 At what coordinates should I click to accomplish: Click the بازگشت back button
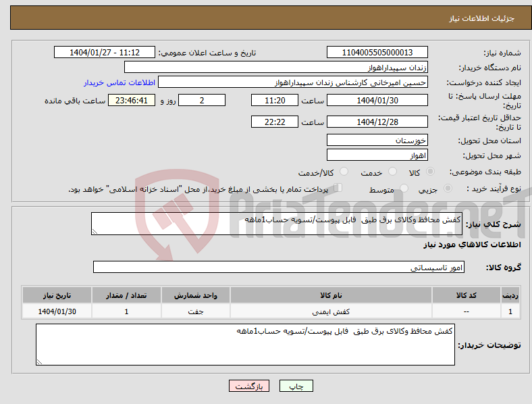pos(249,386)
